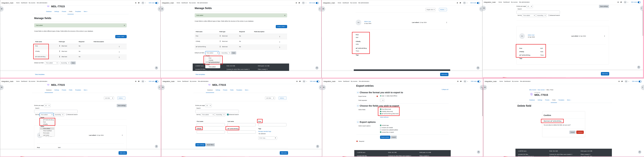Open course index drawer on the Delete field page
Viewport: 644px width, 157px height.
click(x=485, y=87)
